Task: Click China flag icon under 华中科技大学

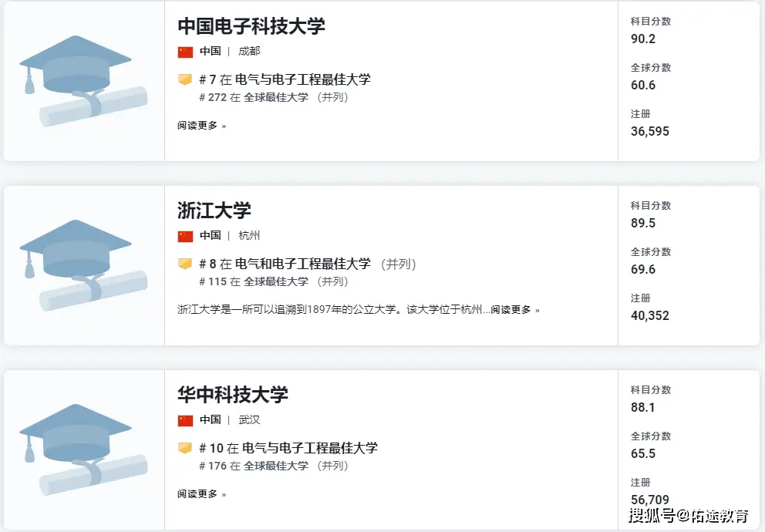Action: click(x=185, y=420)
